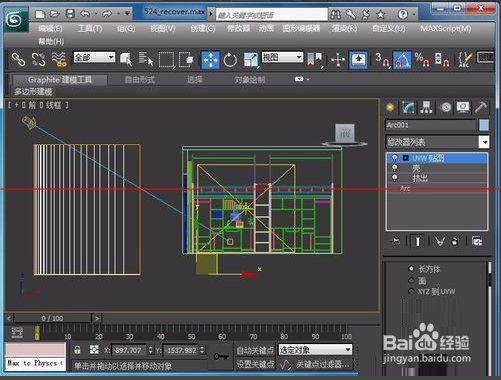The width and height of the screenshot is (501, 380).
Task: Open a file using folder icon
Action: click(55, 14)
